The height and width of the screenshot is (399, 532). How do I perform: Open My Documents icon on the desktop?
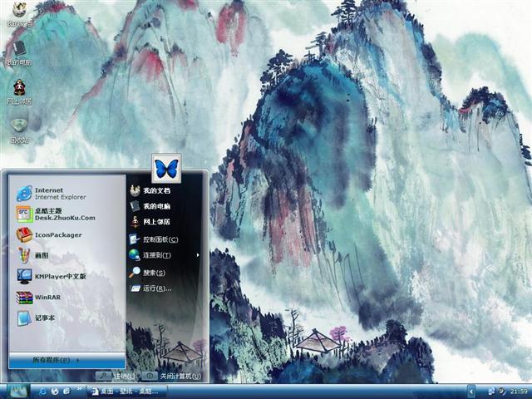19,13
